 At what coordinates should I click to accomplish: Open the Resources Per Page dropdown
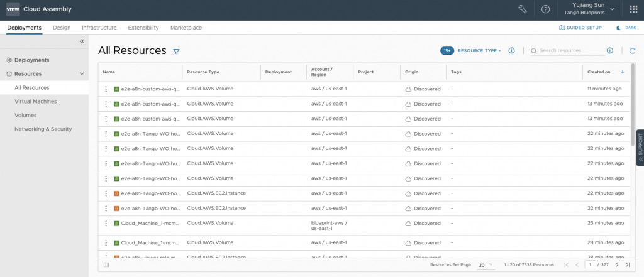486,265
